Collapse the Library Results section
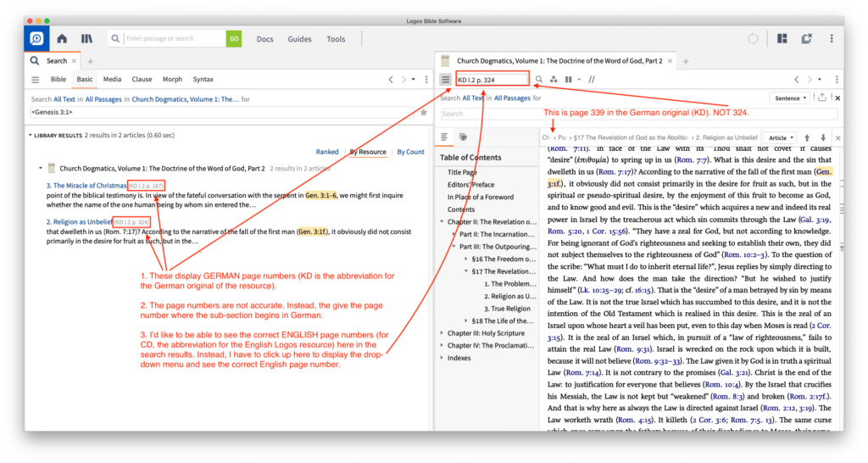Viewport: 868px width, 463px height. 31,135
